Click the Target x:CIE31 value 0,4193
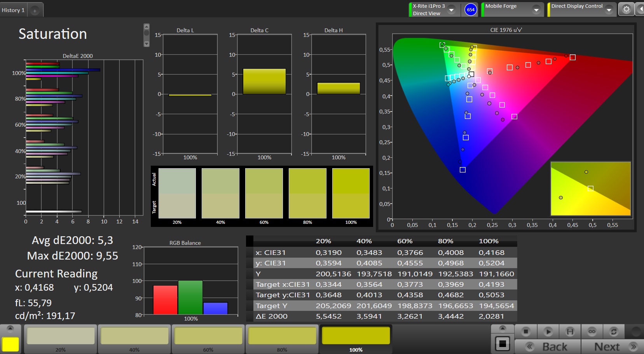This screenshot has height=354, width=644. (491, 284)
